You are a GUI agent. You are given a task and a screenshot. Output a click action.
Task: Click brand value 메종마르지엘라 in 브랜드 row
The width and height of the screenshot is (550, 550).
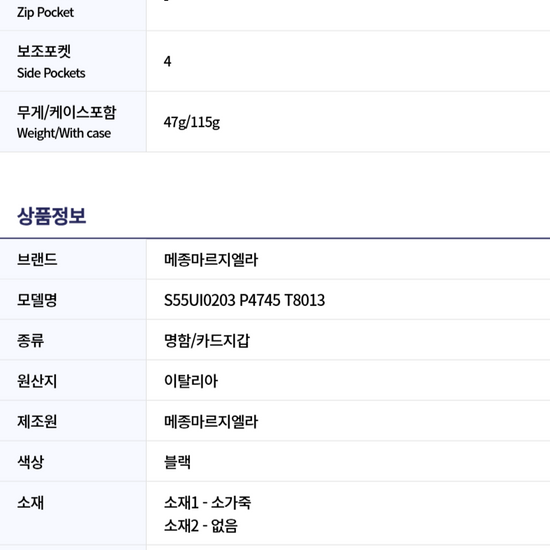click(211, 260)
